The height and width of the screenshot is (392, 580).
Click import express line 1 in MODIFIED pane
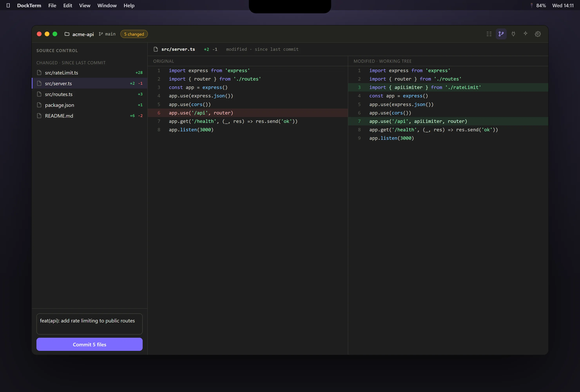pos(410,71)
